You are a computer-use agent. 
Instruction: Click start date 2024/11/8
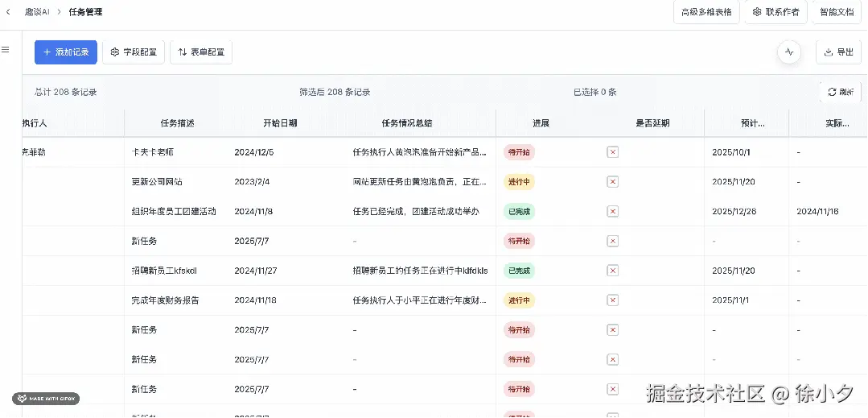tap(254, 211)
